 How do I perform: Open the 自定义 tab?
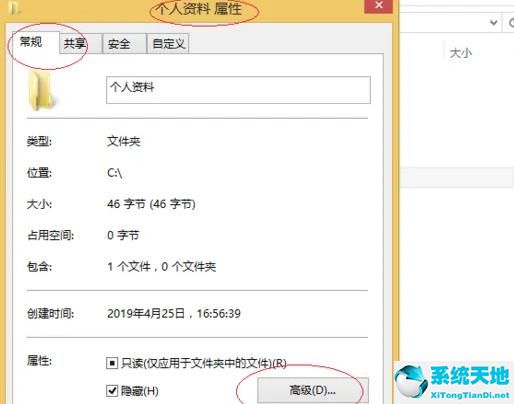[x=168, y=43]
